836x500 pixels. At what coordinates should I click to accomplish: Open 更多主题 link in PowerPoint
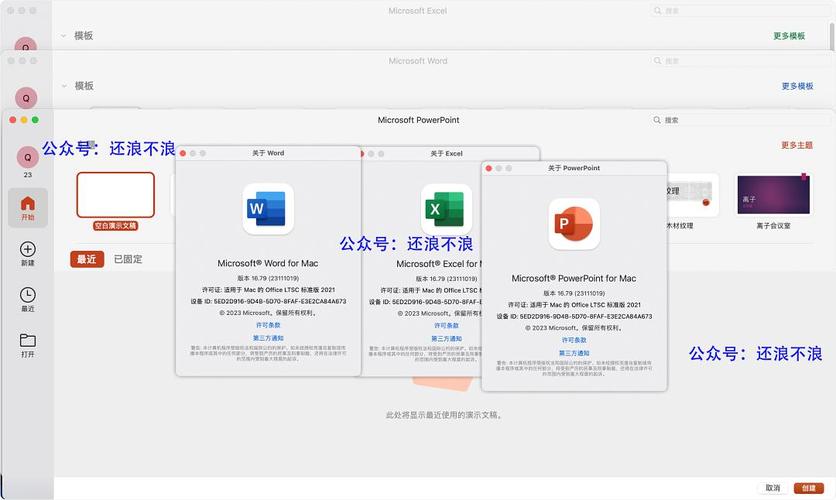(x=796, y=145)
